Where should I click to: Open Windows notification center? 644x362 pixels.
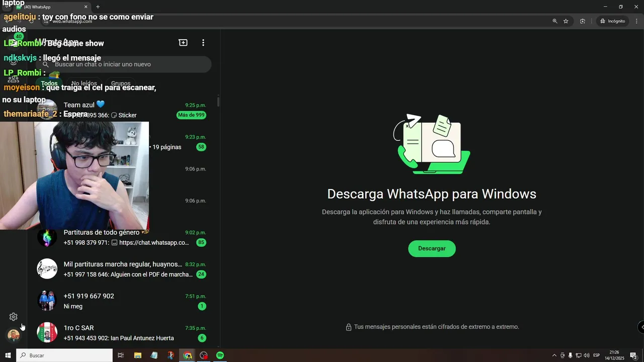coord(634,355)
